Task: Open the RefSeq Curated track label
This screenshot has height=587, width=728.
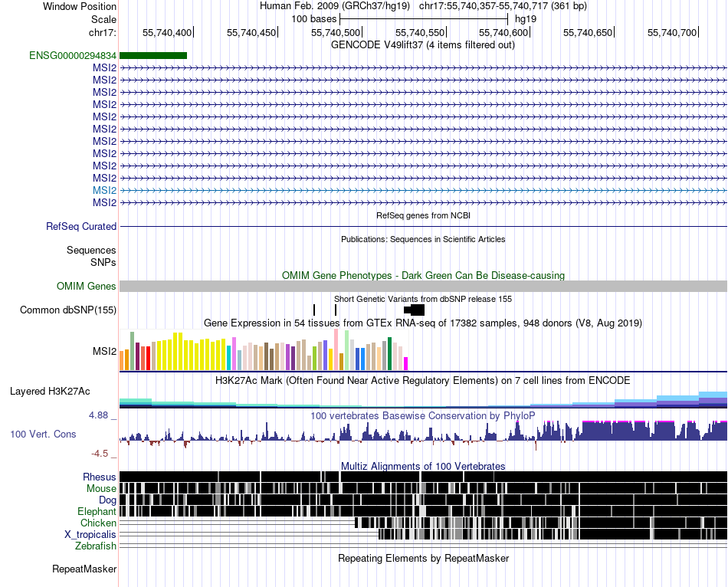Action: coord(81,227)
